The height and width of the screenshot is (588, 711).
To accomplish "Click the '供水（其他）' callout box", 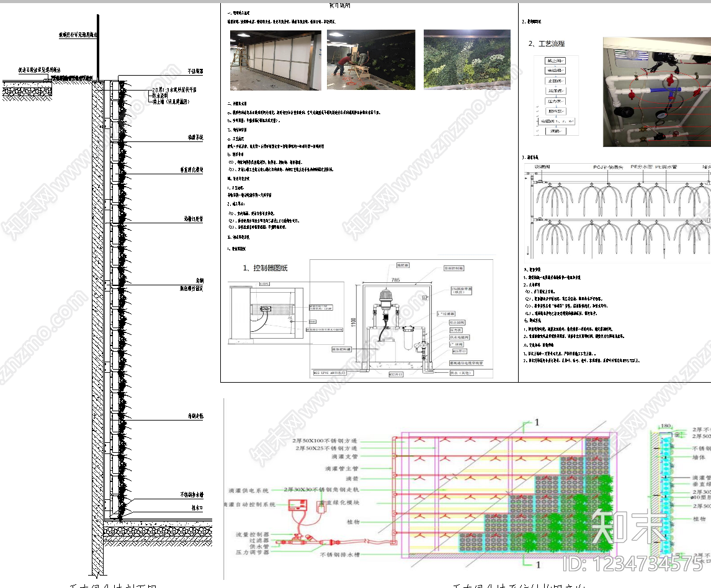I will tap(462, 373).
